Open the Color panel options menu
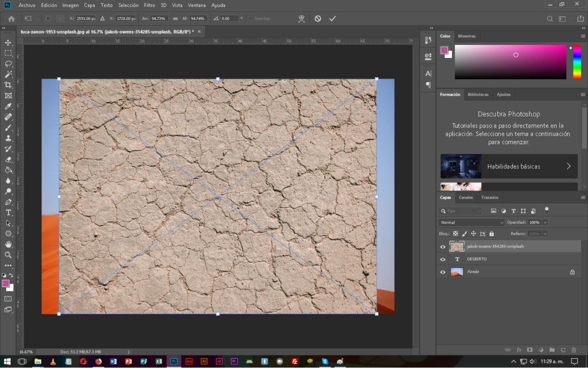The image size is (588, 368). tap(583, 36)
